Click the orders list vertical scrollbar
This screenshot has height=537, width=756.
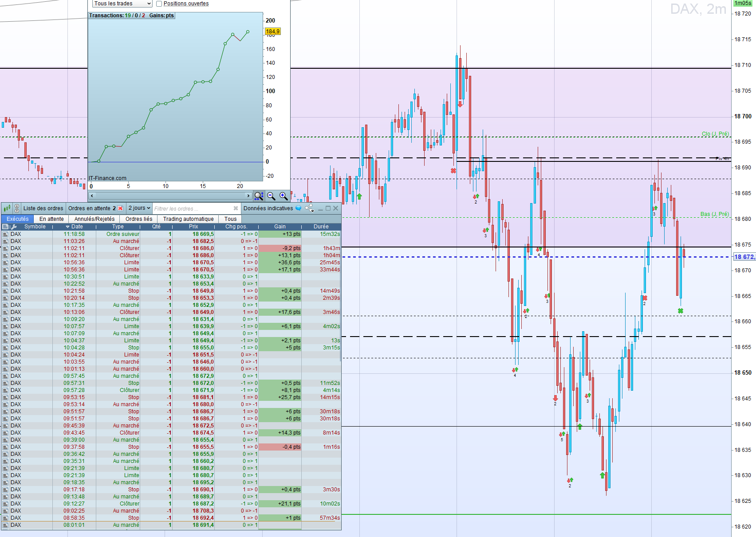click(341, 297)
